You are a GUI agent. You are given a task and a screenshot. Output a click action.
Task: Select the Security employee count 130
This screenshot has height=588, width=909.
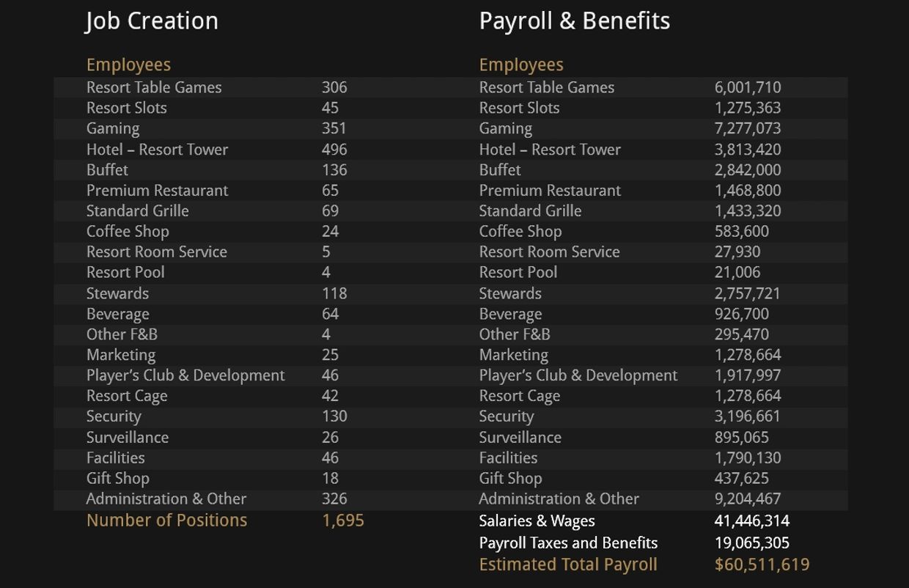pyautogui.click(x=334, y=416)
